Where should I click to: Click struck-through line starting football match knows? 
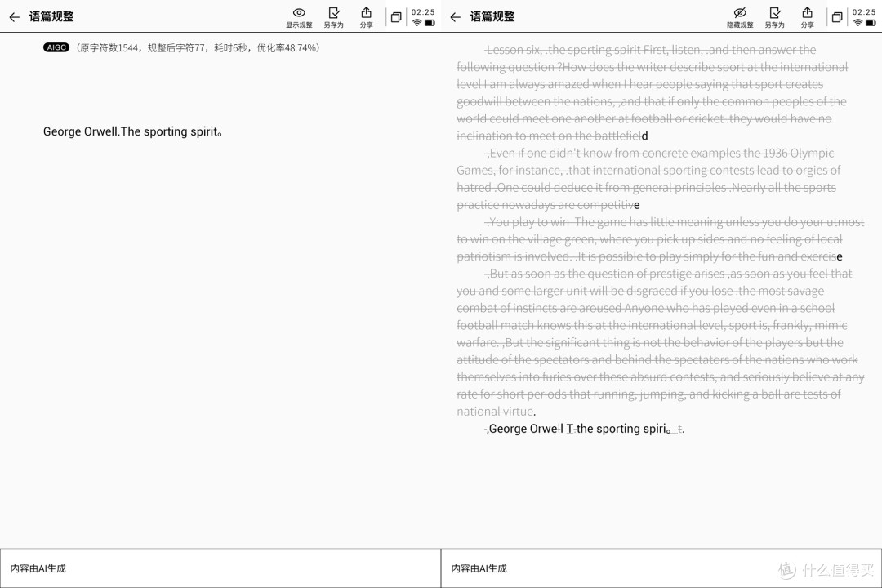pos(652,326)
